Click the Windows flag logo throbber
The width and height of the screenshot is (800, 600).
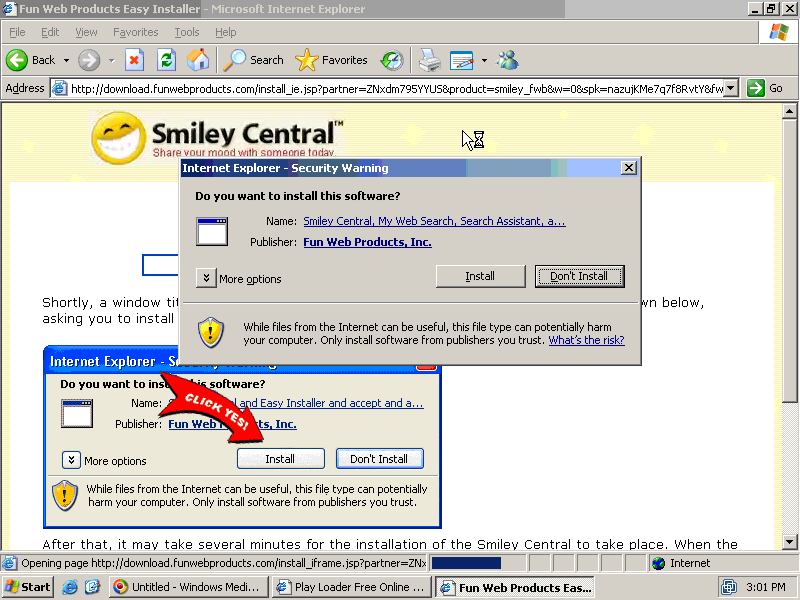point(779,32)
